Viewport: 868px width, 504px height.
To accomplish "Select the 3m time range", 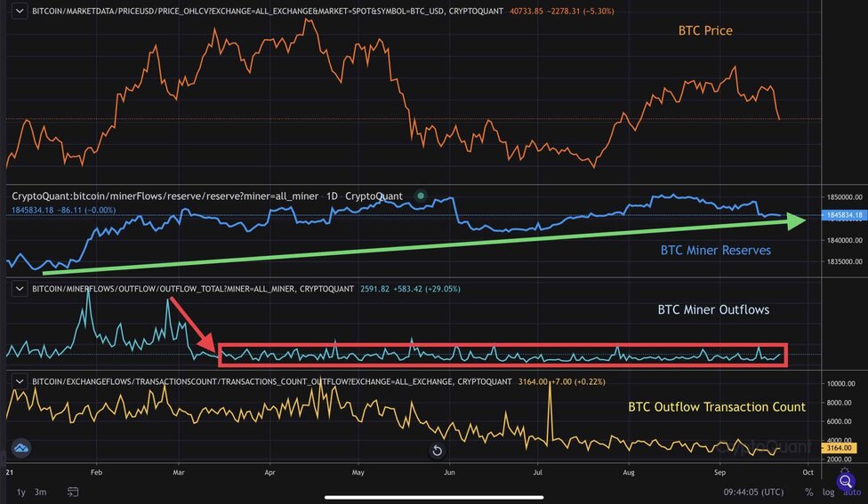I will click(40, 492).
